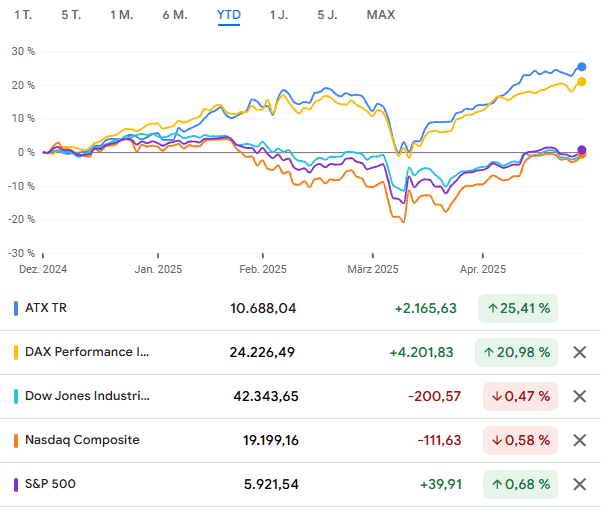Click the blue ATX endpoint dot on chart
Image resolution: width=606 pixels, height=512 pixels.
(x=582, y=67)
